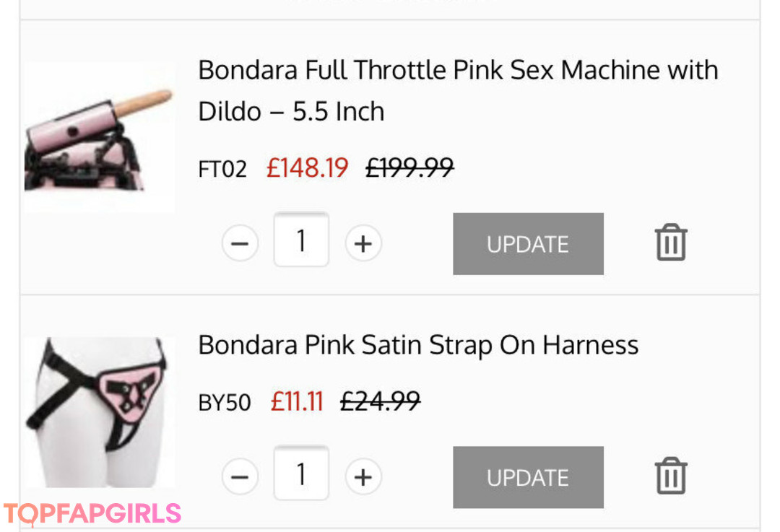Image resolution: width=780 pixels, height=532 pixels.
Task: Click the £11.11 sale price
Action: coord(297,401)
